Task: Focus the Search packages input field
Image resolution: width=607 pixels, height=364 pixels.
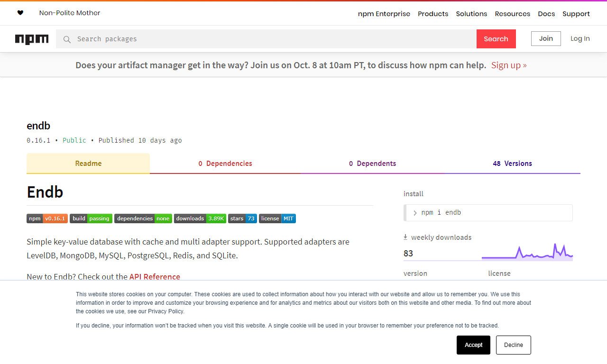Action: [x=266, y=39]
